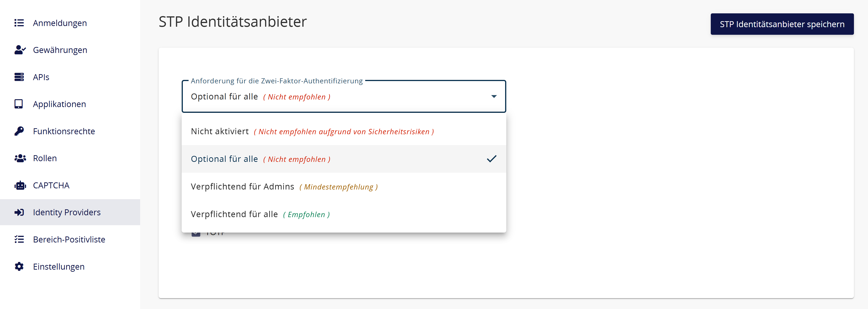Pick the checked 'Optional für alle' list option
The height and width of the screenshot is (309, 868).
pyautogui.click(x=344, y=159)
